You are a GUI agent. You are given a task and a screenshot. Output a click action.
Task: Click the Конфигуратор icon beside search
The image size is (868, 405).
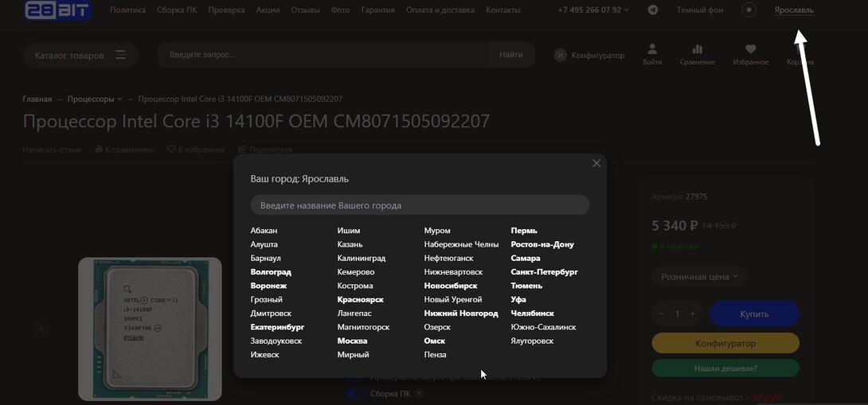pyautogui.click(x=561, y=55)
